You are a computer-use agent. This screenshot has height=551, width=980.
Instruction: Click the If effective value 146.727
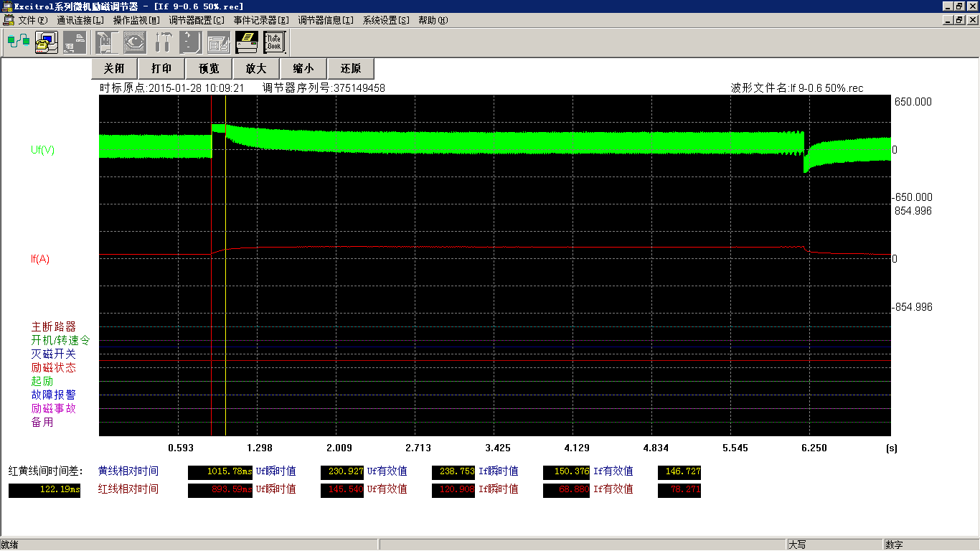click(679, 472)
